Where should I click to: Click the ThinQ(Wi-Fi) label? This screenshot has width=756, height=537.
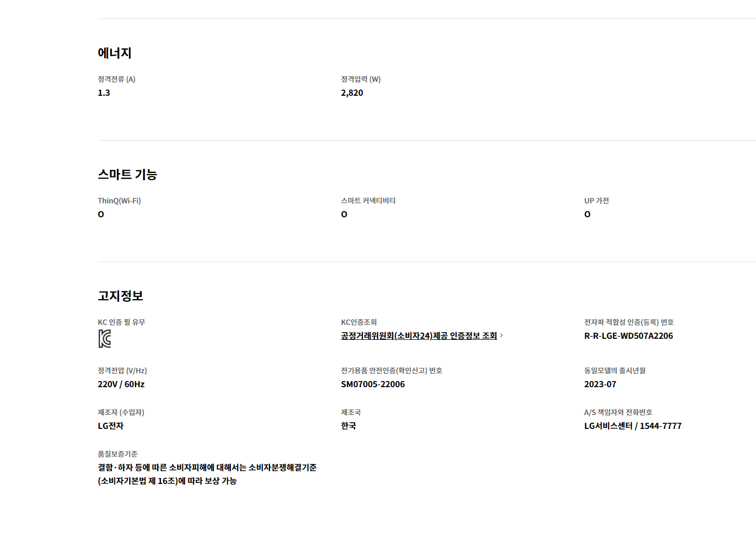coord(119,201)
